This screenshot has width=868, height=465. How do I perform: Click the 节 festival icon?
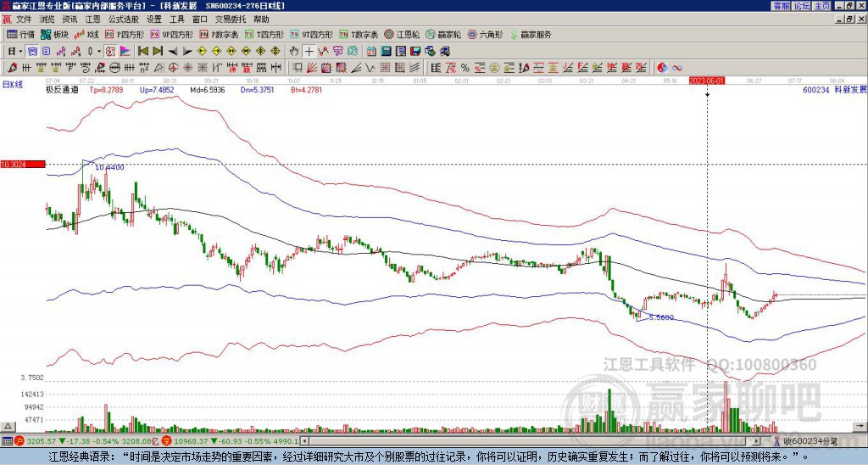click(x=337, y=52)
